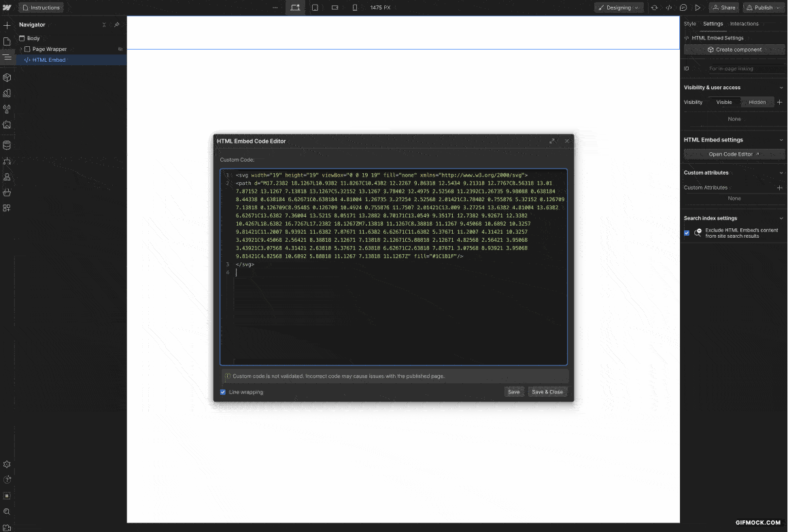Set visibility to Hidden
The image size is (788, 532).
point(757,103)
